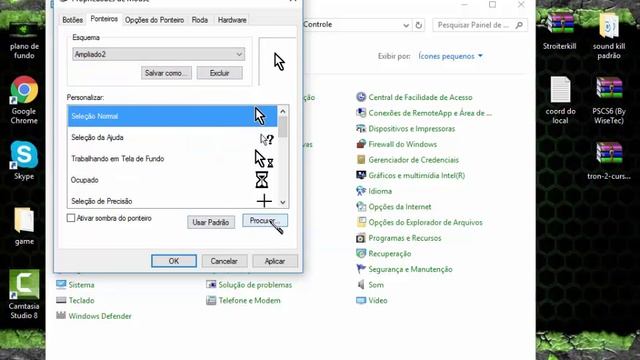Select the Seleção Normal pointer row
Screen dimensions: 640x360
172,116
